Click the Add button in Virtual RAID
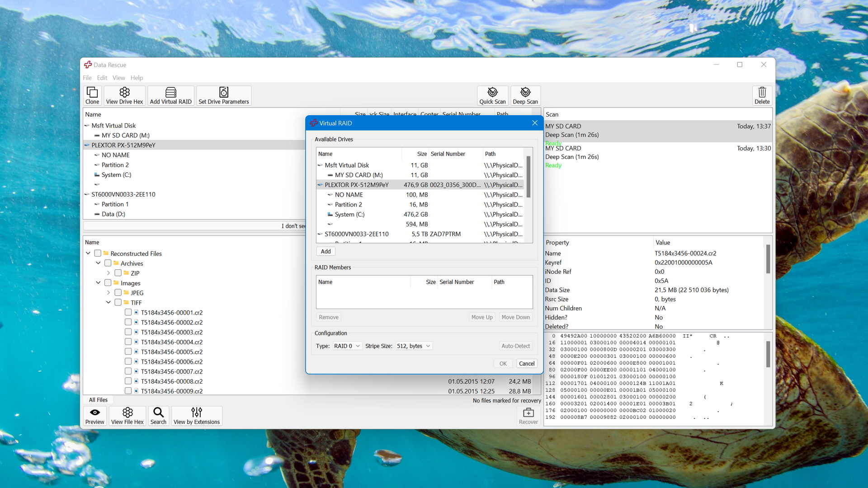 coord(325,252)
